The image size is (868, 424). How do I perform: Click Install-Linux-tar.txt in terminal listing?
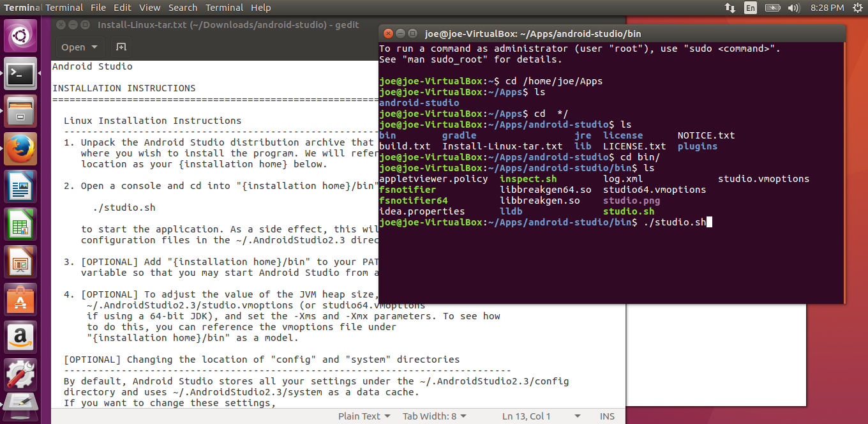(x=502, y=146)
